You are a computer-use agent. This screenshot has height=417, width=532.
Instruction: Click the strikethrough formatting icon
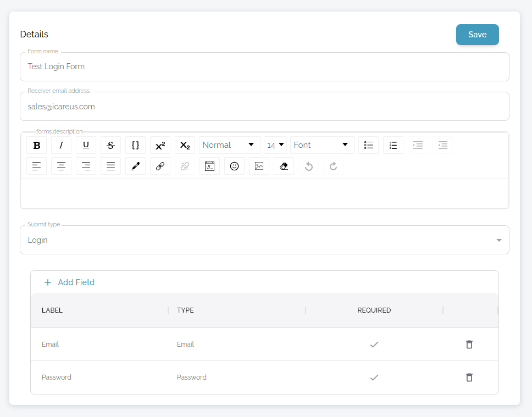coord(110,145)
